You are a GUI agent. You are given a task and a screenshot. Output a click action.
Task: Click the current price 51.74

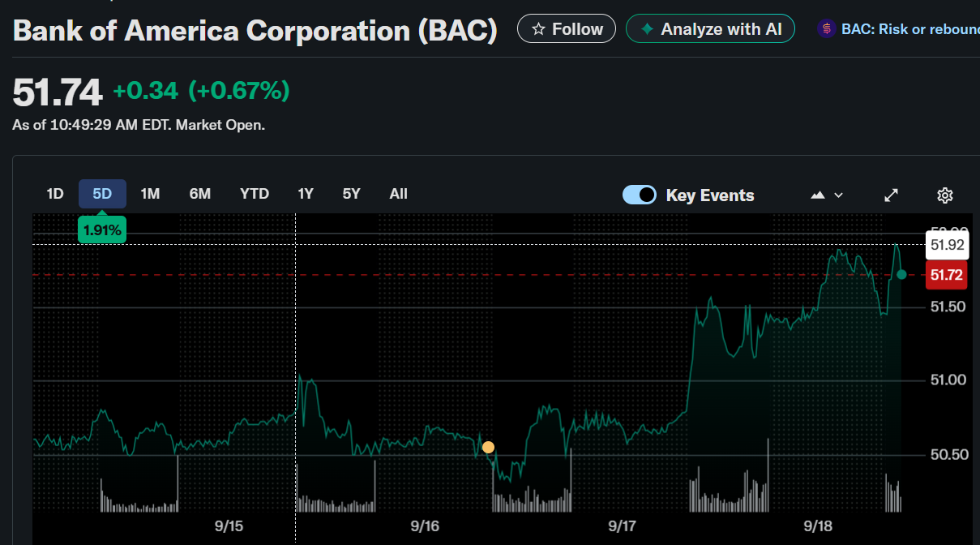(x=58, y=92)
